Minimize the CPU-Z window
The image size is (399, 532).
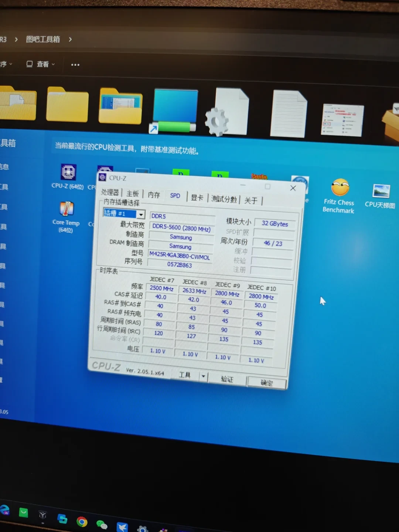pyautogui.click(x=243, y=185)
